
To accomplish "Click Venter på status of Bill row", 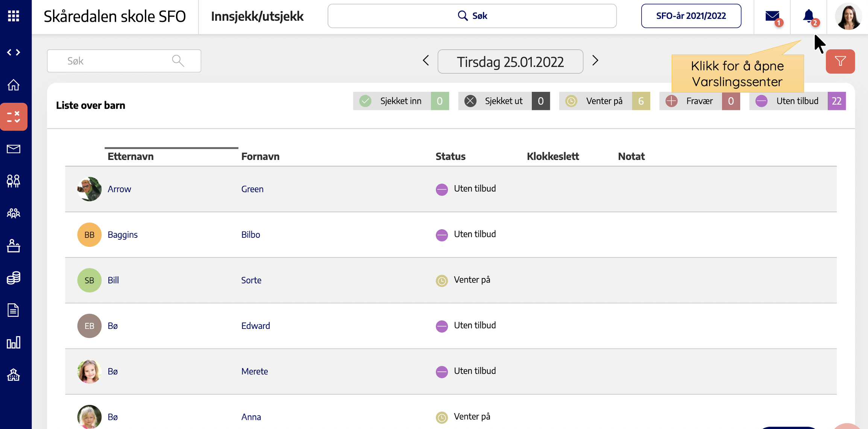I will (463, 280).
